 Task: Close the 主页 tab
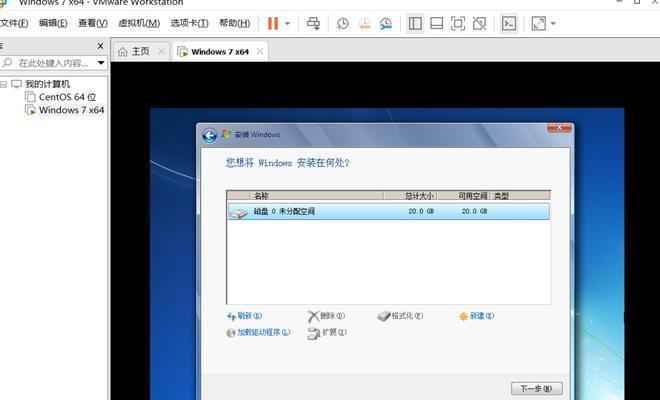click(x=161, y=51)
